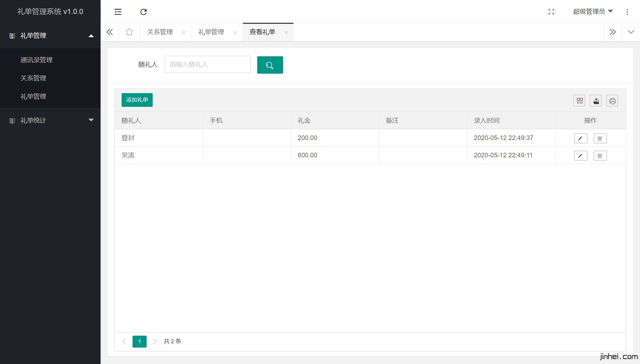Click timestamp 2020-05-12 22:49:37

[503, 138]
